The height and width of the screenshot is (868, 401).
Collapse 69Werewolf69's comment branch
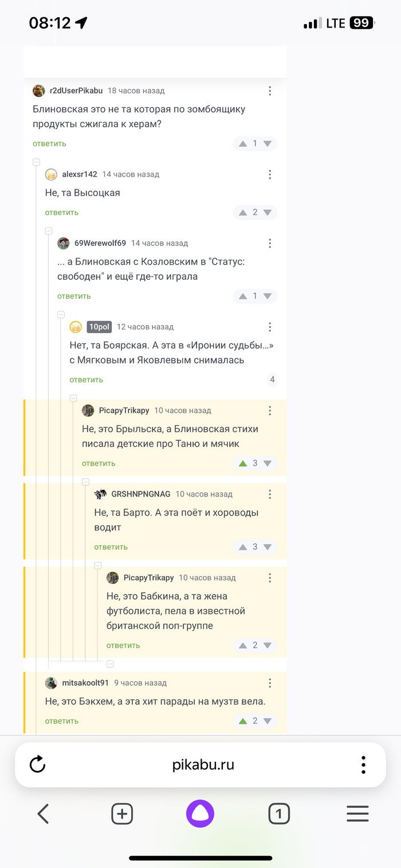click(49, 230)
